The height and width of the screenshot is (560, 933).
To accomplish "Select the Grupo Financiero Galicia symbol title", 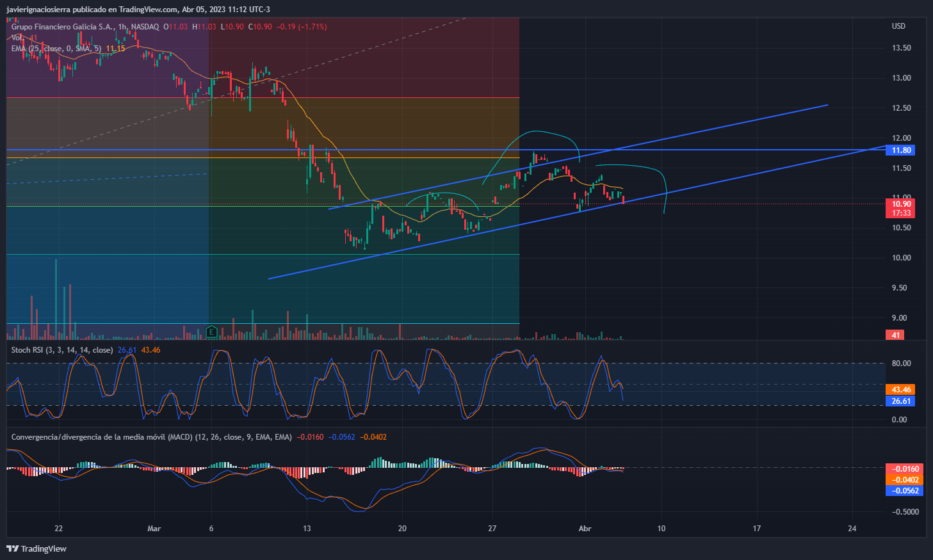I will 63,27.
